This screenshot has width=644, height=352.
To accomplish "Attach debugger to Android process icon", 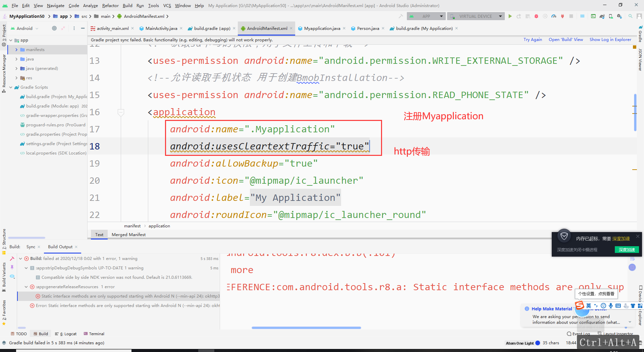I will (x=562, y=16).
